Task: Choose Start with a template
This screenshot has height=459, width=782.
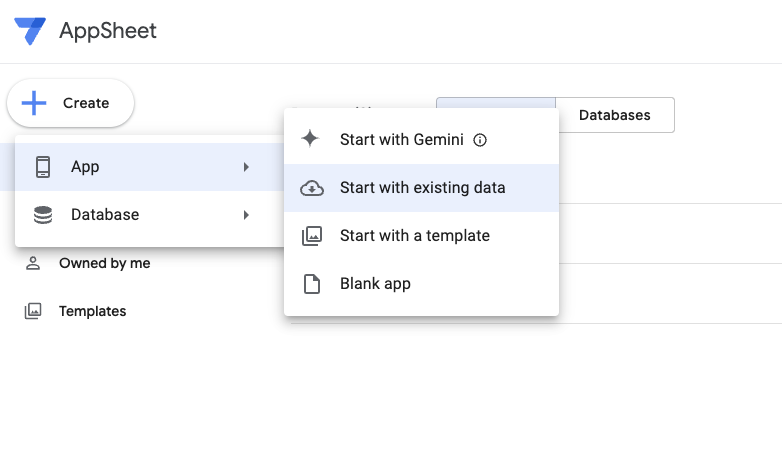Action: coord(421,235)
